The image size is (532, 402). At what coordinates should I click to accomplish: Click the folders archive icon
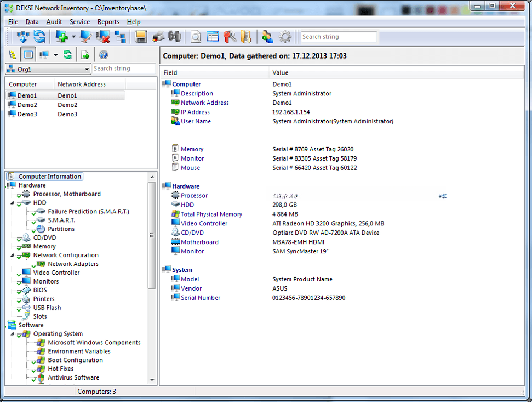point(246,37)
